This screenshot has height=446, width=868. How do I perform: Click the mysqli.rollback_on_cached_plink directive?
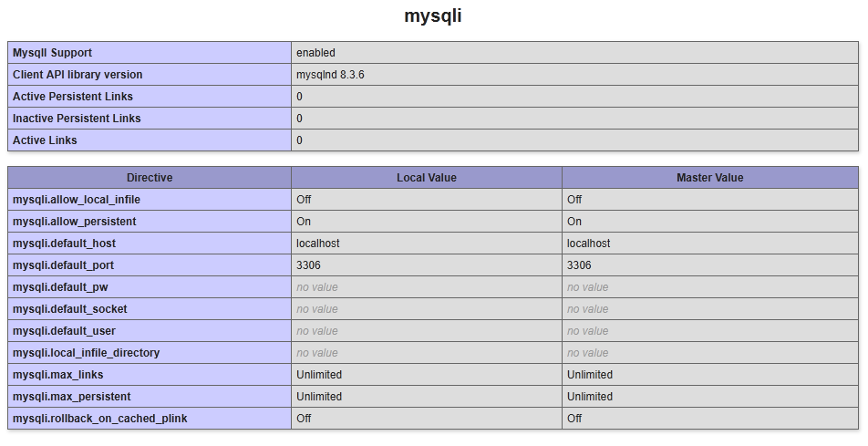[100, 419]
